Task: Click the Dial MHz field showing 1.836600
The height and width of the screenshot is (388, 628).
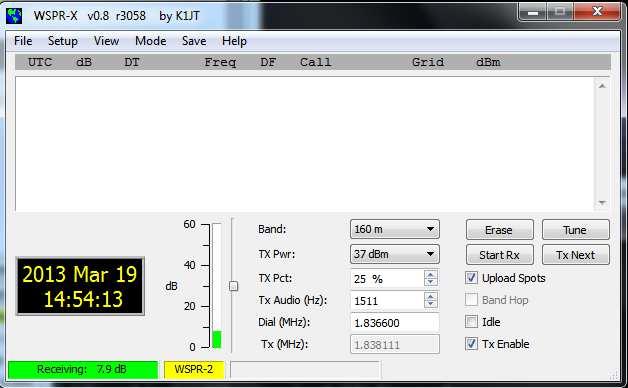Action: click(395, 323)
